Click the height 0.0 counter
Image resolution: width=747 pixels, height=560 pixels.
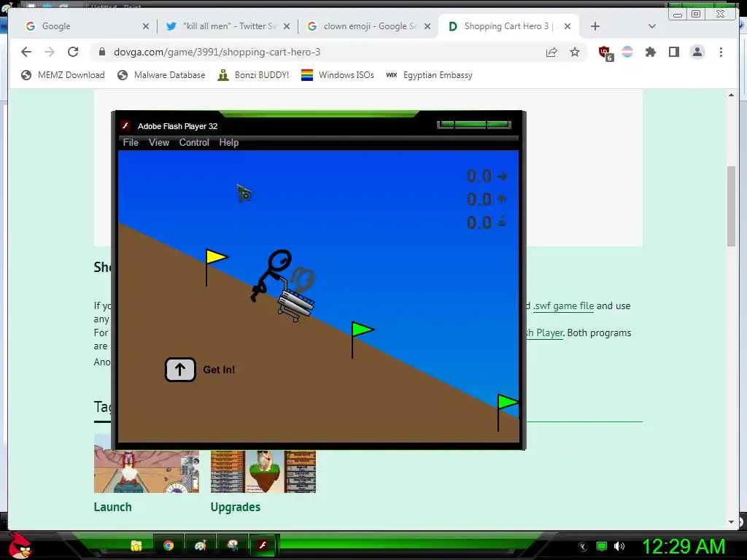tap(487, 199)
